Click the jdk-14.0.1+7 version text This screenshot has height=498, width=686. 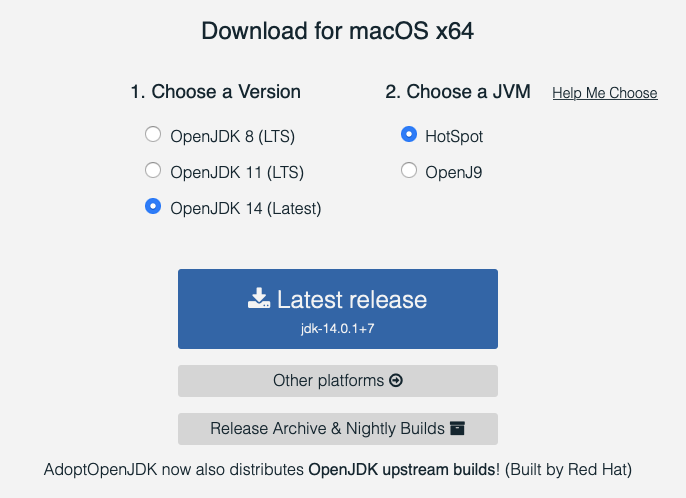click(x=337, y=327)
